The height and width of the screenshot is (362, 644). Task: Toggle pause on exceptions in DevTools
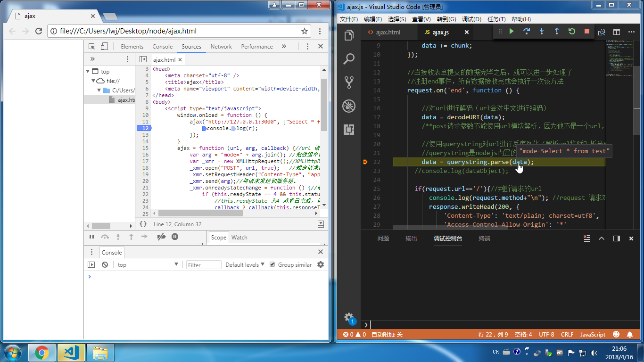(175, 237)
